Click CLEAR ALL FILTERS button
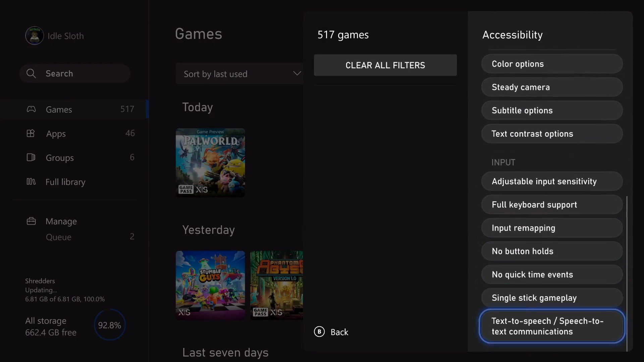Image resolution: width=644 pixels, height=362 pixels. (x=385, y=65)
